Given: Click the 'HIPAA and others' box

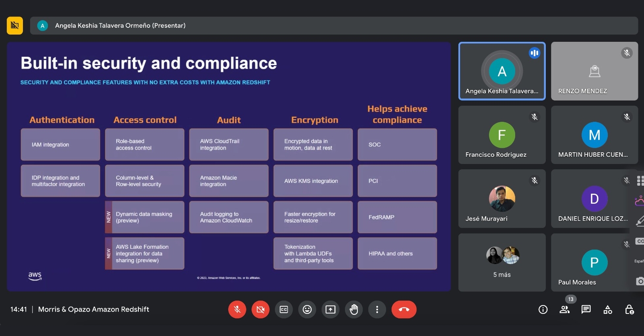Looking at the screenshot, I should pyautogui.click(x=397, y=254).
